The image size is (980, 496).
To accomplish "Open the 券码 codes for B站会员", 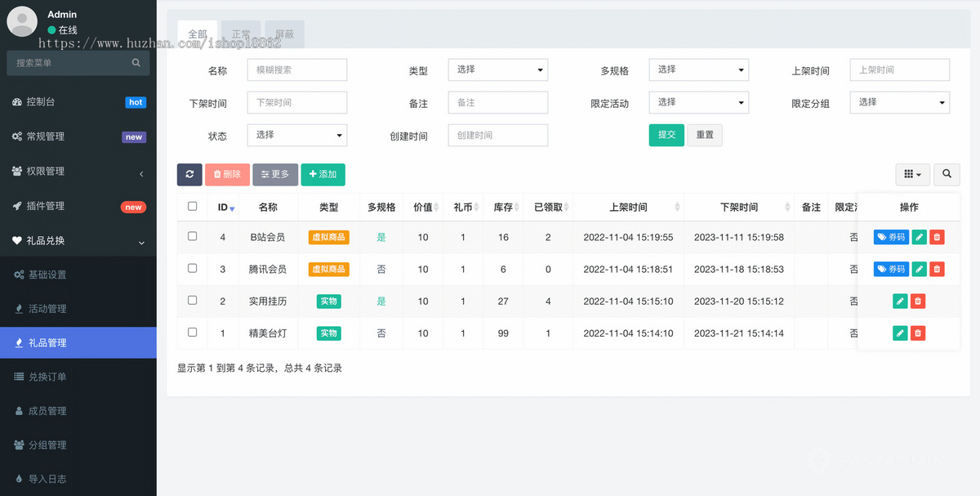I will click(x=890, y=236).
